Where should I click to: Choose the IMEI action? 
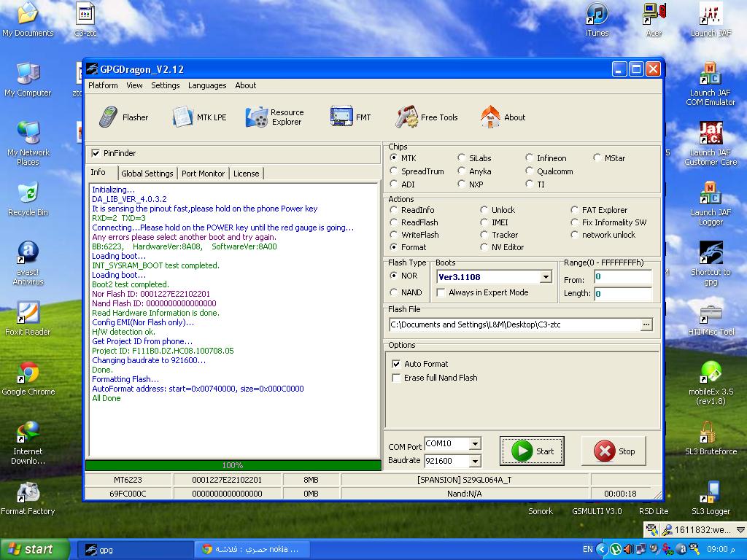[484, 222]
